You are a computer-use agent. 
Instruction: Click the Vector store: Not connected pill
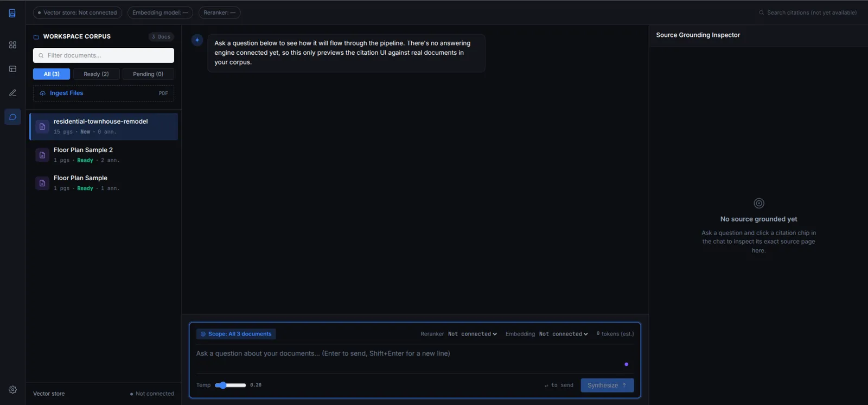pos(78,12)
